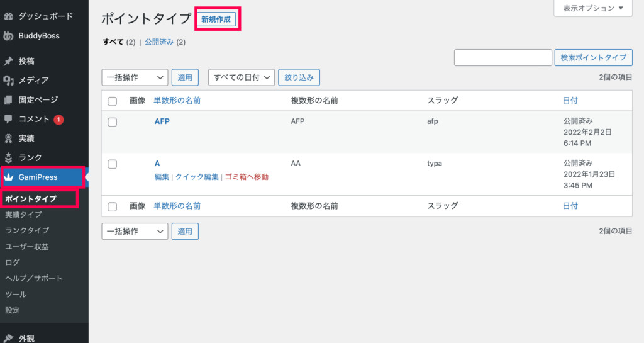Tick the checkbox for row A
Screen dimensions: 644x343
coord(112,164)
